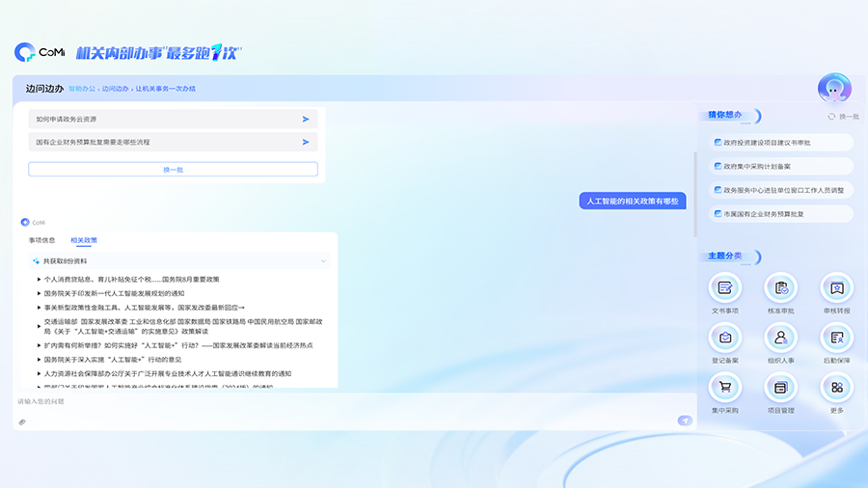Collapse the 共获取8份资料 results chevron
This screenshot has width=868, height=488.
pyautogui.click(x=323, y=261)
